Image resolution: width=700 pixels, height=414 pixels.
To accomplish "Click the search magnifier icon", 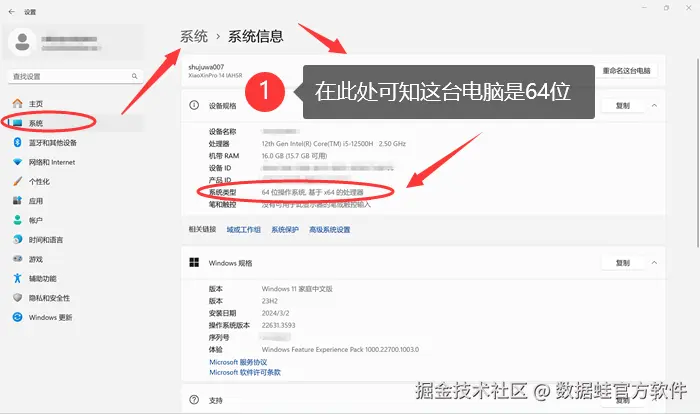I will 134,76.
